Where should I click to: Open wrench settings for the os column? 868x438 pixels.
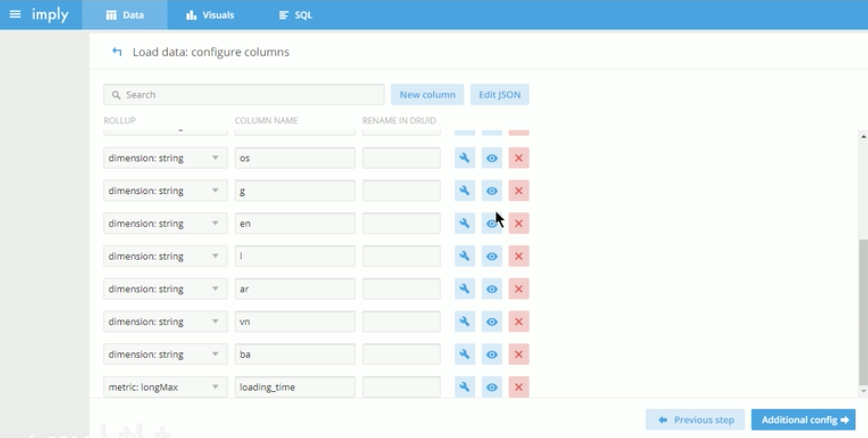coord(464,158)
